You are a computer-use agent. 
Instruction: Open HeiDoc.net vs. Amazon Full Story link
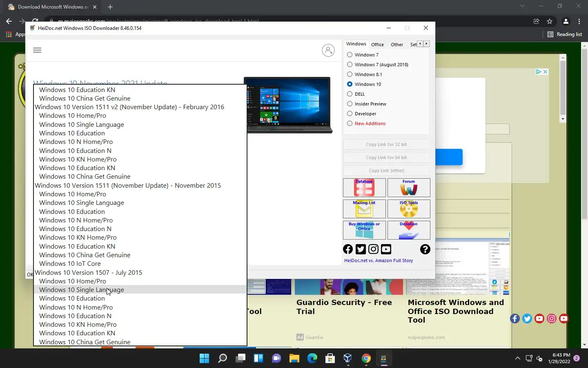click(379, 260)
